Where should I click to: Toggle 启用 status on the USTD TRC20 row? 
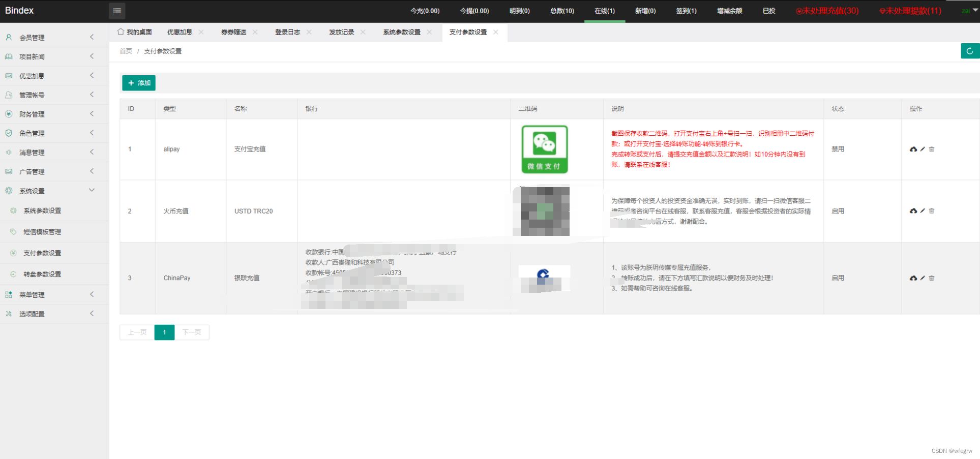(838, 211)
